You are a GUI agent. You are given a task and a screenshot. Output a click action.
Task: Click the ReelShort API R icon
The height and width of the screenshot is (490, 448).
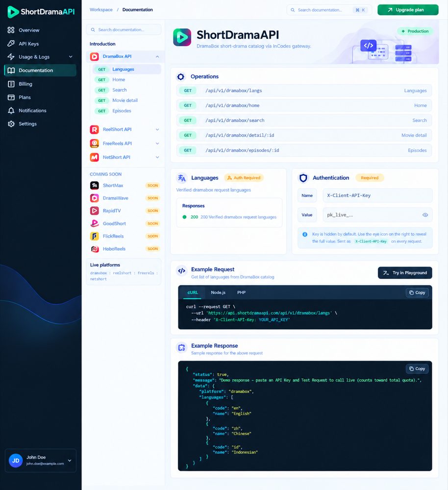(x=95, y=129)
